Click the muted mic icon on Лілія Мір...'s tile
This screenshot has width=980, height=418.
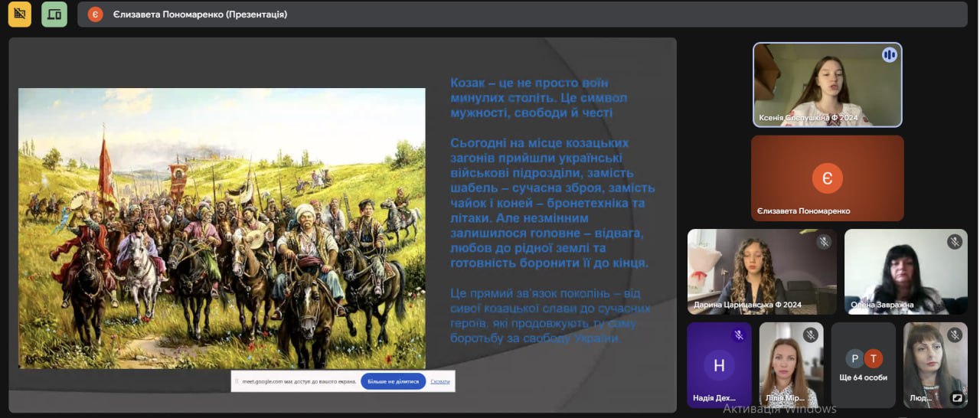(x=810, y=335)
